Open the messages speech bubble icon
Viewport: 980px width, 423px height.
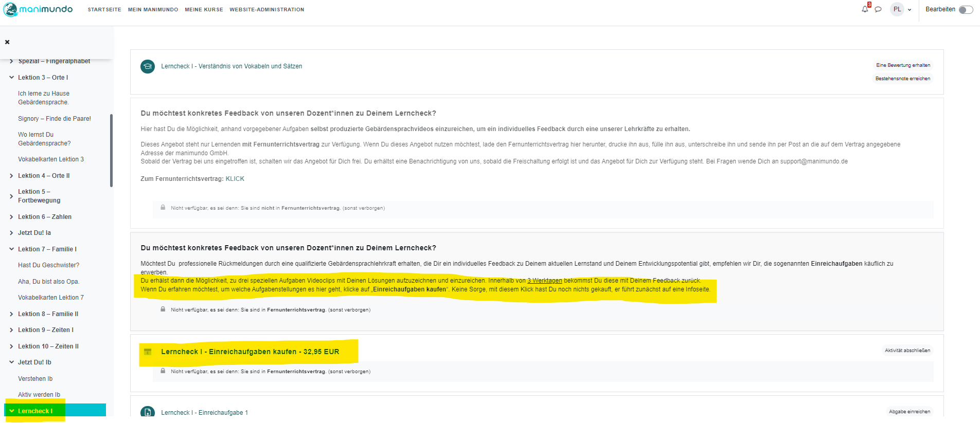(x=878, y=9)
